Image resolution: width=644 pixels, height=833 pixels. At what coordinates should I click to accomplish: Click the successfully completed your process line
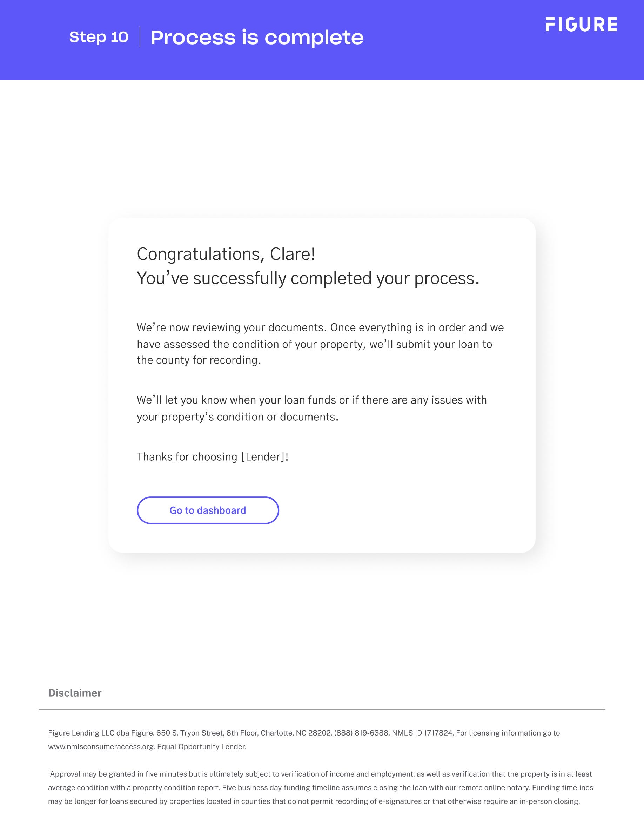point(308,278)
